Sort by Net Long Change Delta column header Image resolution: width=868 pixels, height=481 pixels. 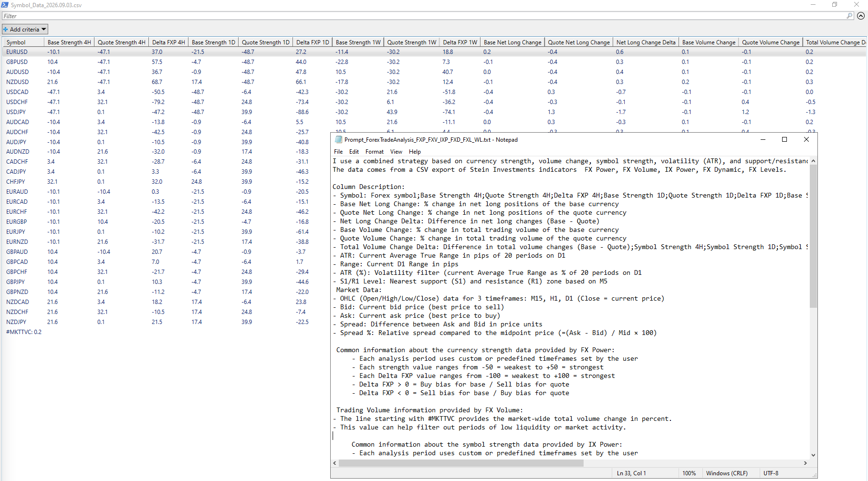(646, 42)
